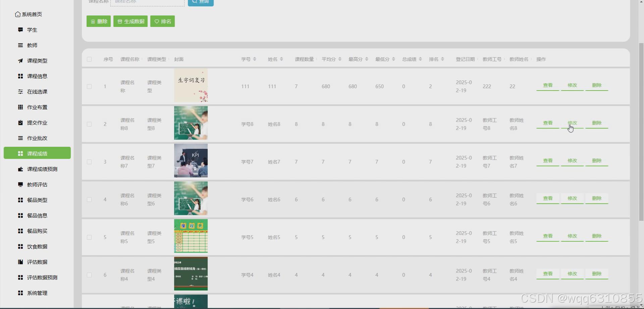Open the 生字词复习 cover thumbnail
The width and height of the screenshot is (644, 309).
(191, 85)
